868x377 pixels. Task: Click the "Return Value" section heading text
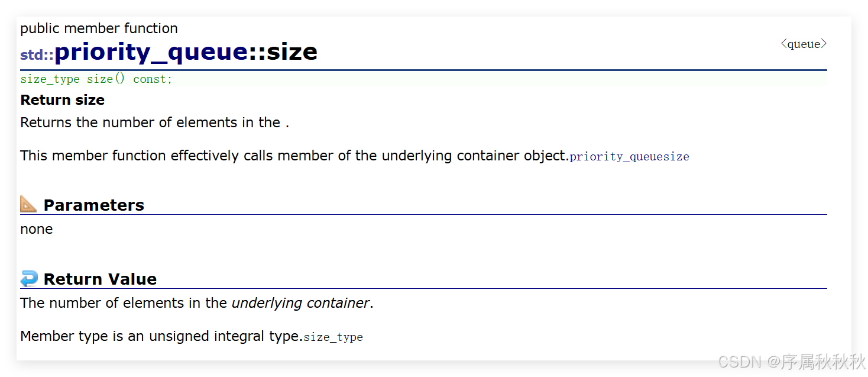click(x=100, y=279)
